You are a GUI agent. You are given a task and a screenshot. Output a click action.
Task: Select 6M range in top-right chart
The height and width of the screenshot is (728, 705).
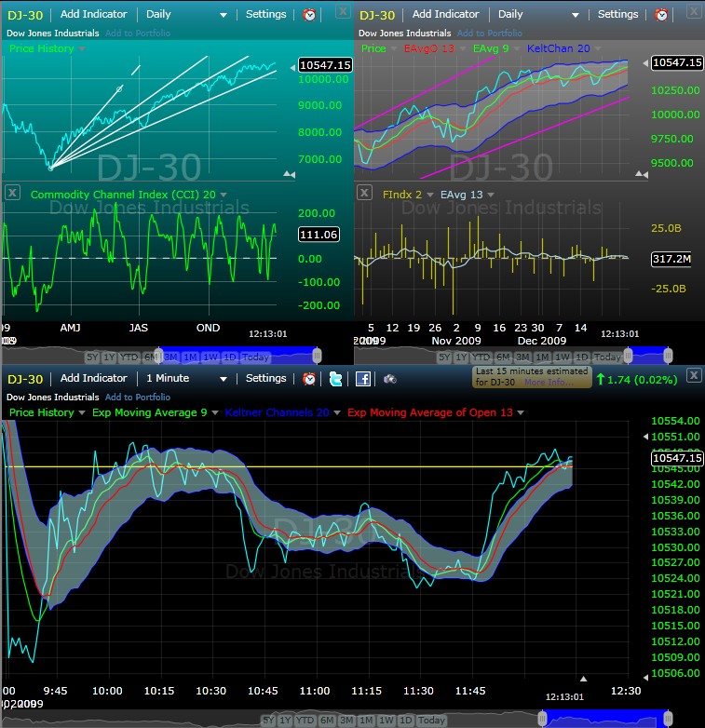pyautogui.click(x=503, y=357)
